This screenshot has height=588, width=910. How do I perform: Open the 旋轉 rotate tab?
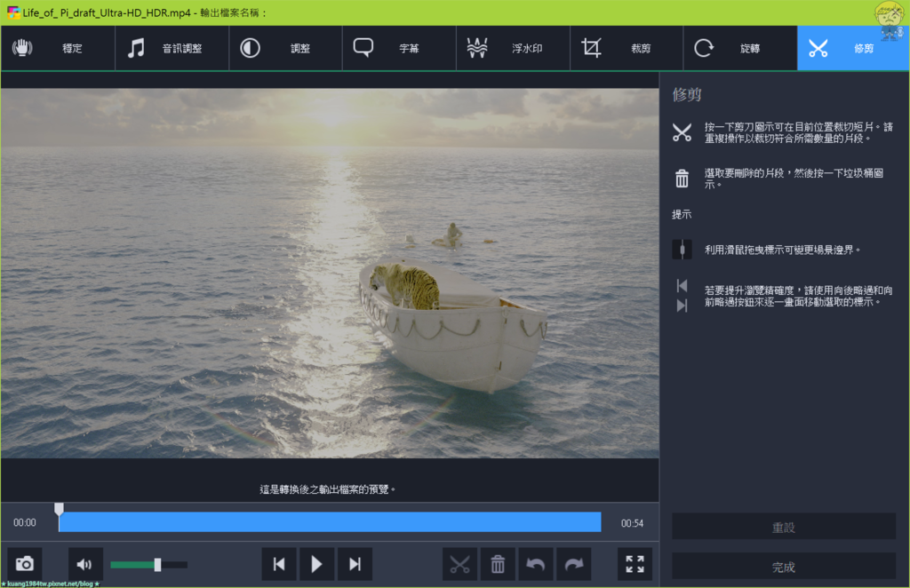pyautogui.click(x=740, y=48)
